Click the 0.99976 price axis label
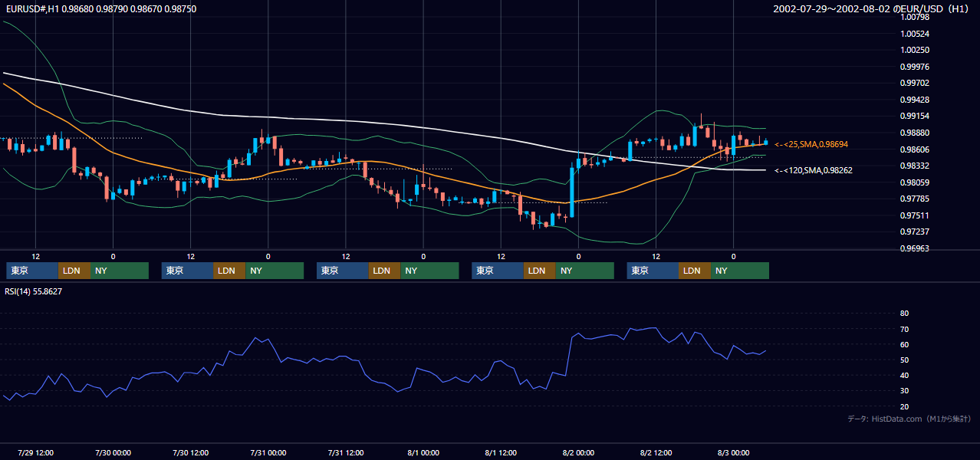 point(916,67)
